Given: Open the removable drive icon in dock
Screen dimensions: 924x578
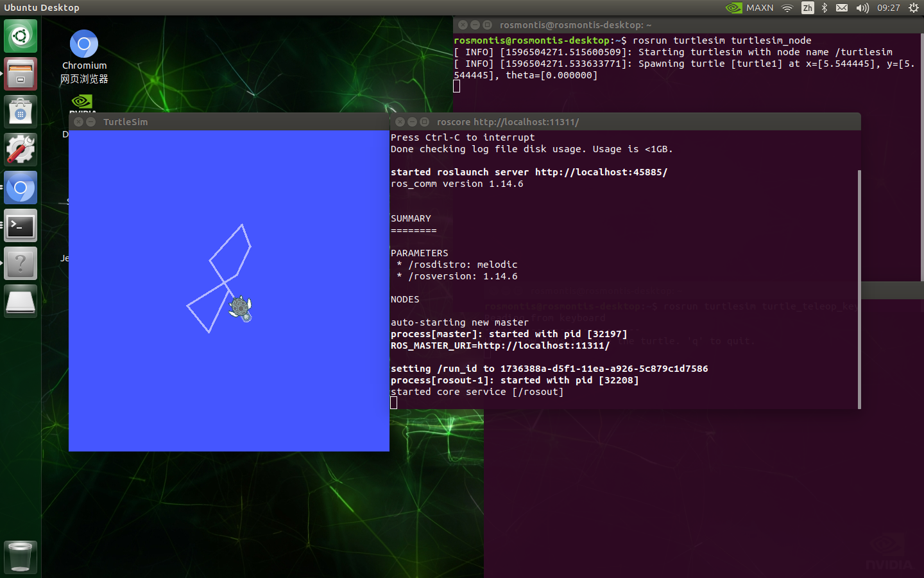Looking at the screenshot, I should [21, 301].
